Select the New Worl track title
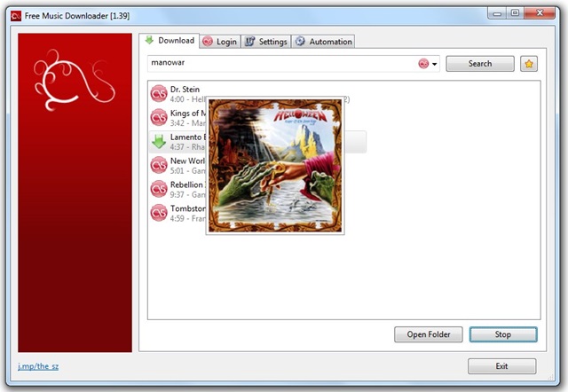Viewport: 568px width, 392px height. pyautogui.click(x=187, y=161)
